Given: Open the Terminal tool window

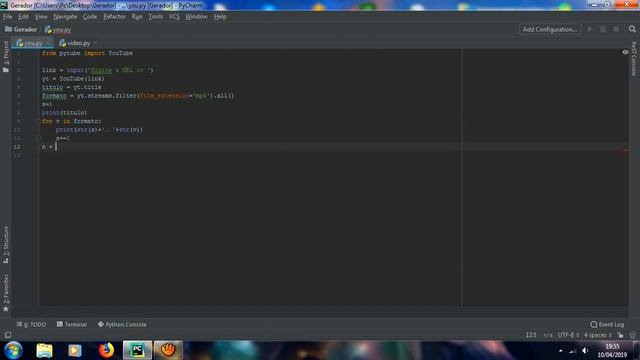Looking at the screenshot, I should pyautogui.click(x=72, y=324).
